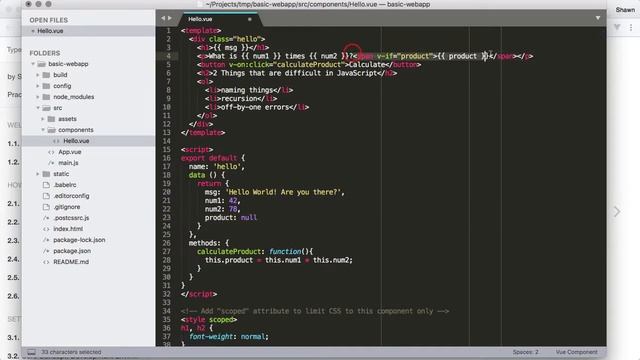This screenshot has width=640, height=360.
Task: Open the .postcssrc.js file
Action: (71, 218)
